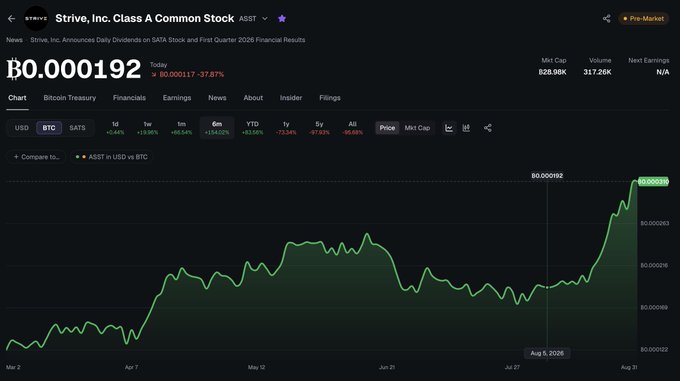Select BTC currency display
The image size is (680, 381).
pos(49,128)
